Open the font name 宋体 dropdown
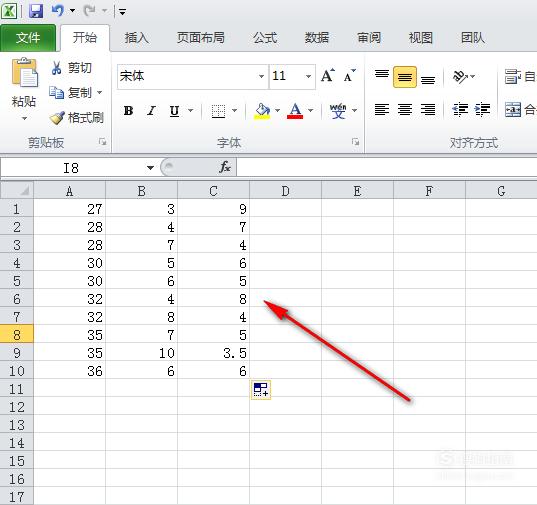Viewport: 537px width, 505px height. point(261,76)
